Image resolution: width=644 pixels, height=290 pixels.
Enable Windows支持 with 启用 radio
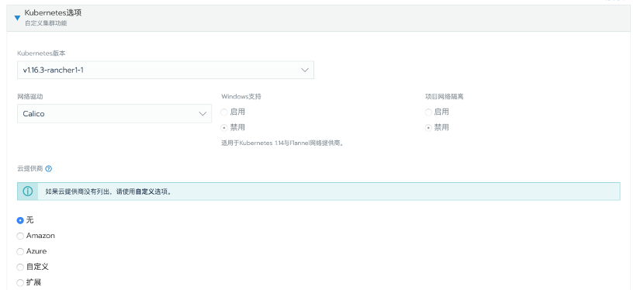224,112
